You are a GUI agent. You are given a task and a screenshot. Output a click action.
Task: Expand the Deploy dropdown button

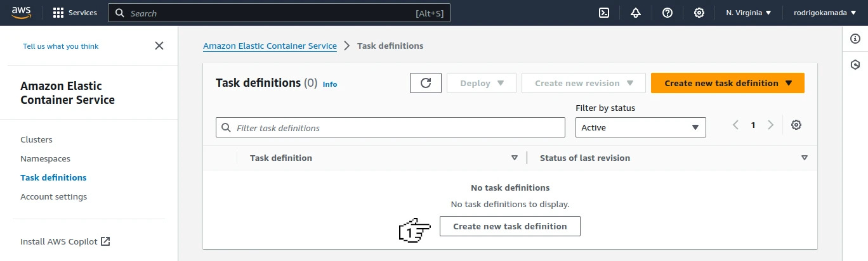482,83
